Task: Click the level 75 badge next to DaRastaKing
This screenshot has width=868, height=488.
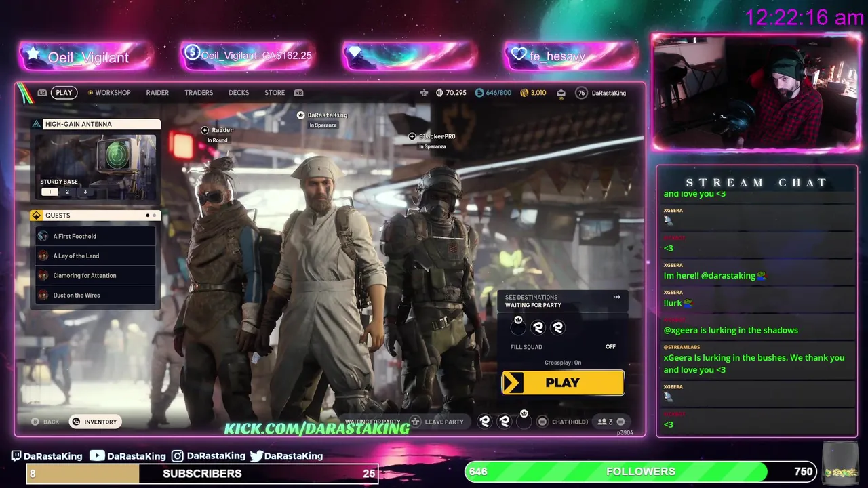Action: point(581,93)
